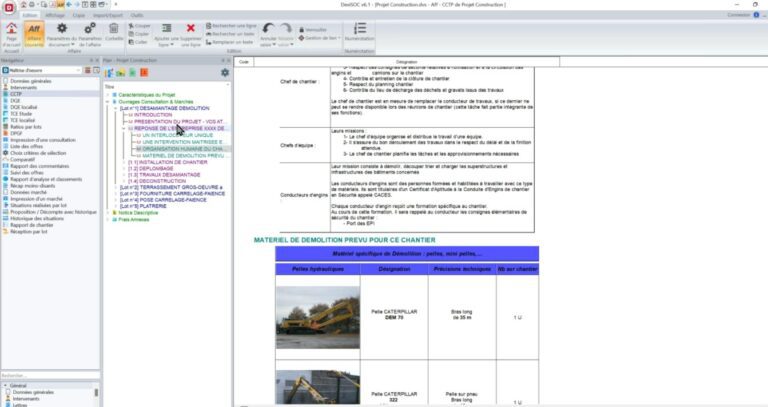Screen dimensions: 768x407
Task: Collapse the Général section in navigator
Action: [5, 384]
